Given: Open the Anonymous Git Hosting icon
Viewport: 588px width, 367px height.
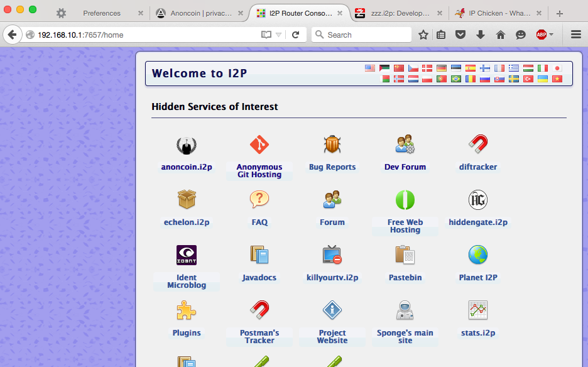Looking at the screenshot, I should [259, 145].
